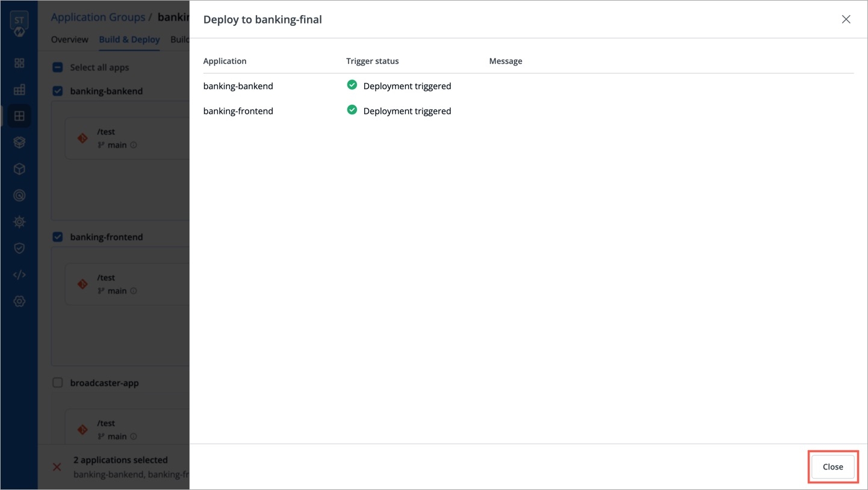This screenshot has width=868, height=490.
Task: Open the shield security icon in the sidebar
Action: tap(19, 249)
